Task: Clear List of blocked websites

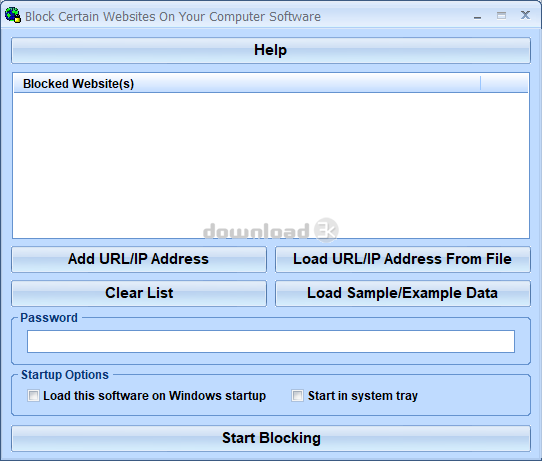Action: tap(139, 293)
